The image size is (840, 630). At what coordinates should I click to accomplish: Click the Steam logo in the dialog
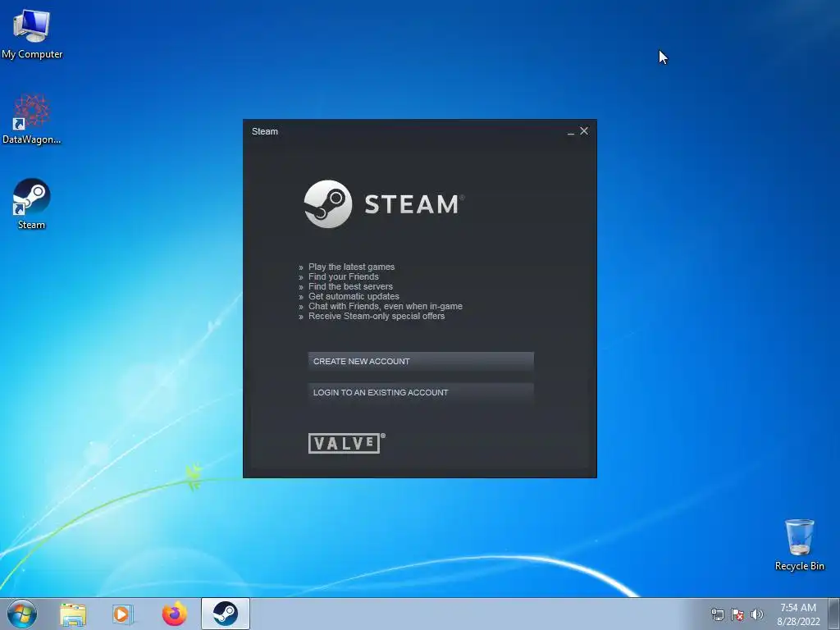(384, 204)
